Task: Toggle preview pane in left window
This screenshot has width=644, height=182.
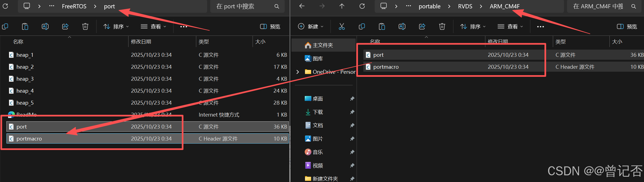Action: click(270, 26)
